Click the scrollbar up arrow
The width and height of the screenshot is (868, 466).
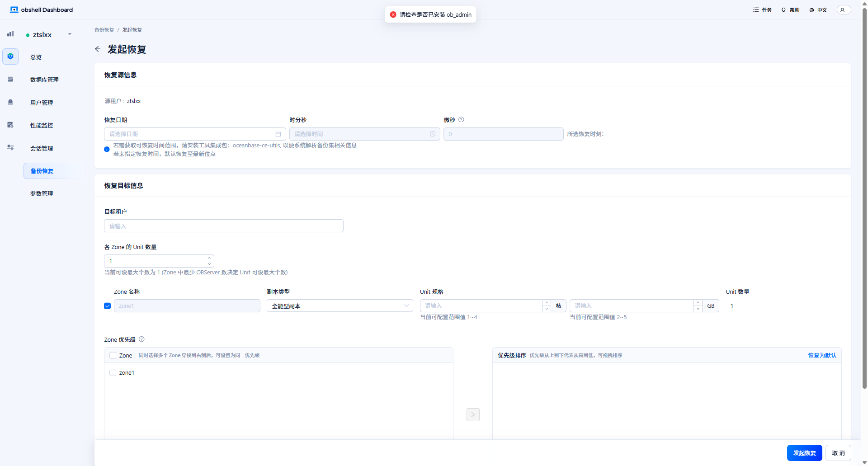point(864,4)
